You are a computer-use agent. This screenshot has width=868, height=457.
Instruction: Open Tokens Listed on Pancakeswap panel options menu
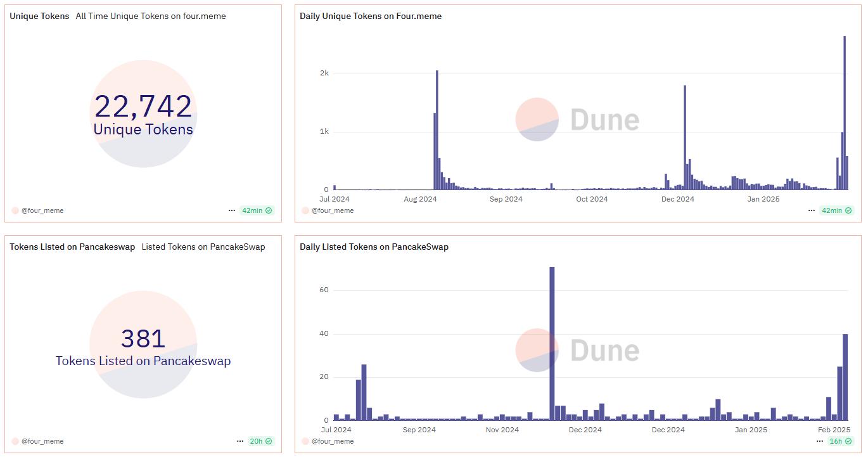[x=240, y=441]
